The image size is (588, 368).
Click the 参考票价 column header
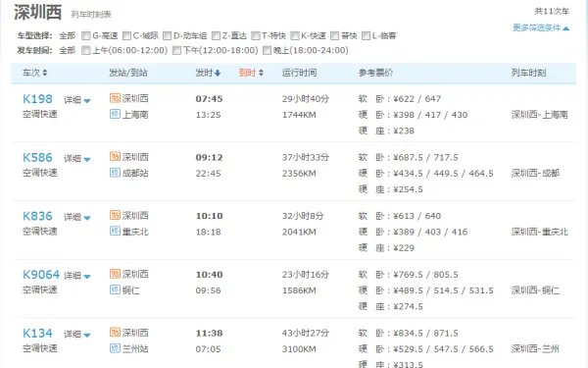(x=375, y=73)
